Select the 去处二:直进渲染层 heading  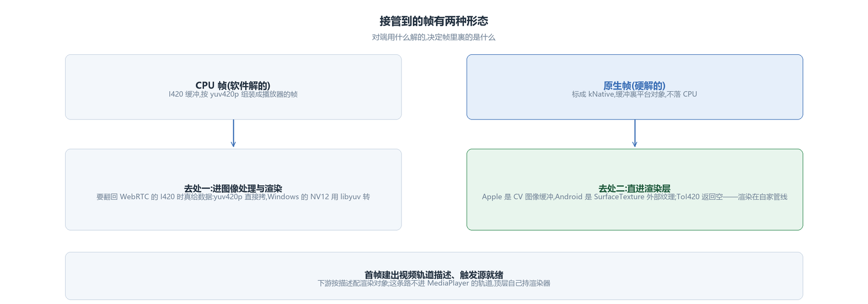point(634,188)
